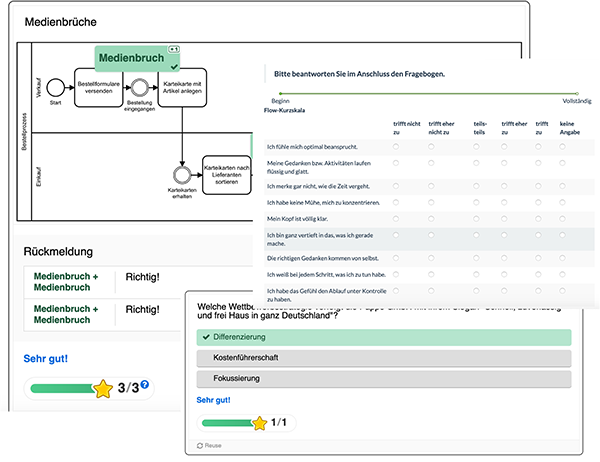The width and height of the screenshot is (600, 462).
Task: Click the Karteikarte mit Artikel anlegen task
Action: 182,88
